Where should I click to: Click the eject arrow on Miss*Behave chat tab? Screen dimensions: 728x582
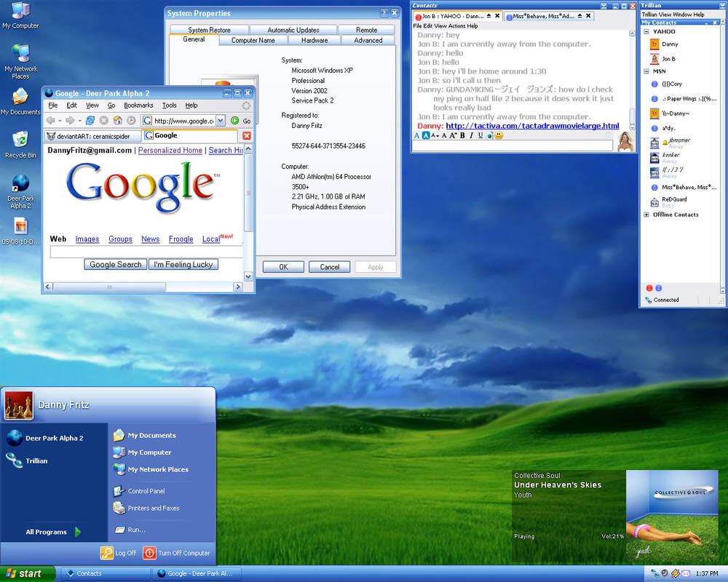click(x=580, y=16)
